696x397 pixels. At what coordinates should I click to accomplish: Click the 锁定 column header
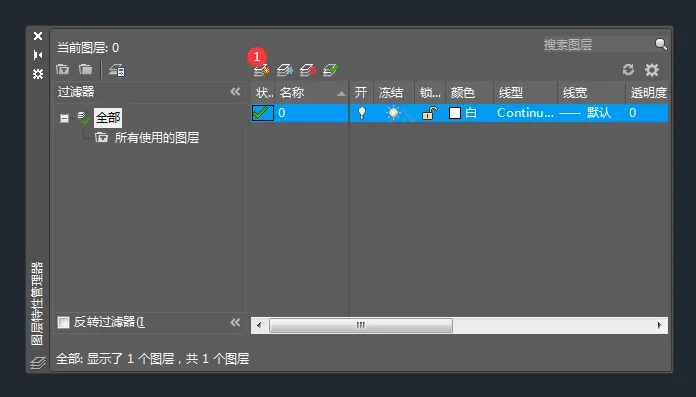point(430,92)
